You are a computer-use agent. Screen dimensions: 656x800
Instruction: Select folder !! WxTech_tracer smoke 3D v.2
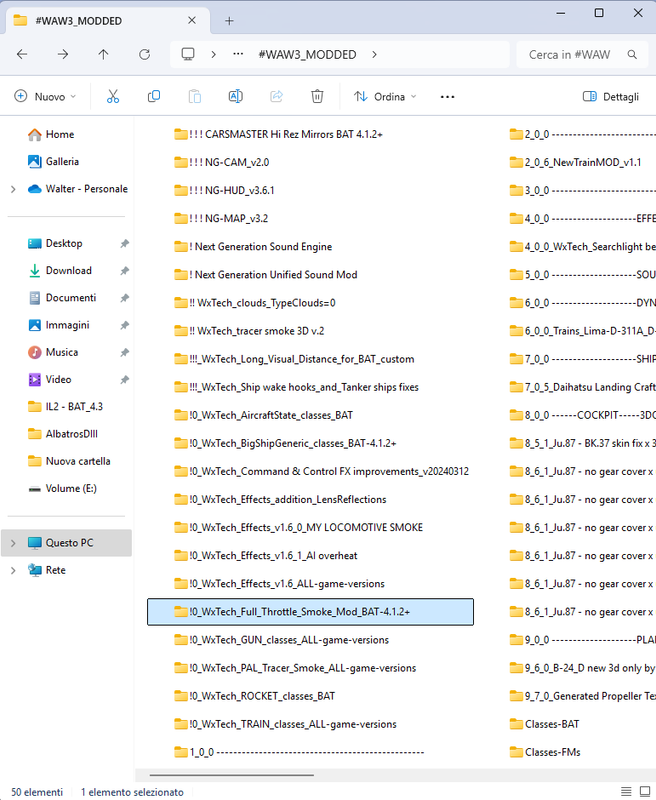coord(249,331)
